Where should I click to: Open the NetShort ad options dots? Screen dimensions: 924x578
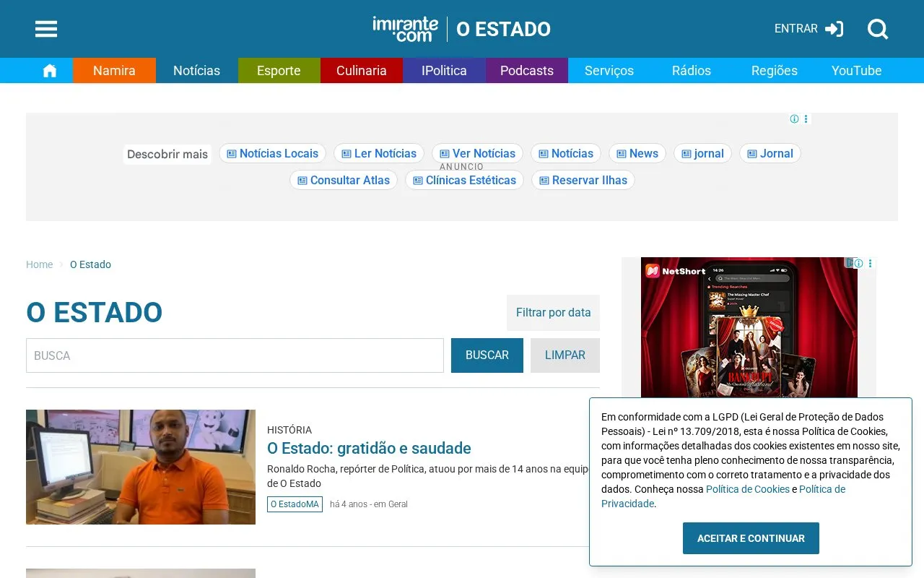click(x=871, y=264)
